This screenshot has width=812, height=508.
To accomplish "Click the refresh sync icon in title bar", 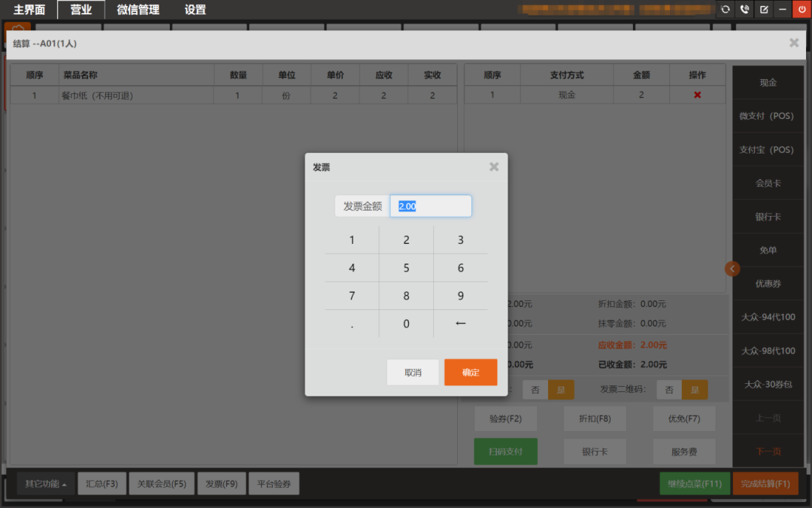I will coord(726,10).
